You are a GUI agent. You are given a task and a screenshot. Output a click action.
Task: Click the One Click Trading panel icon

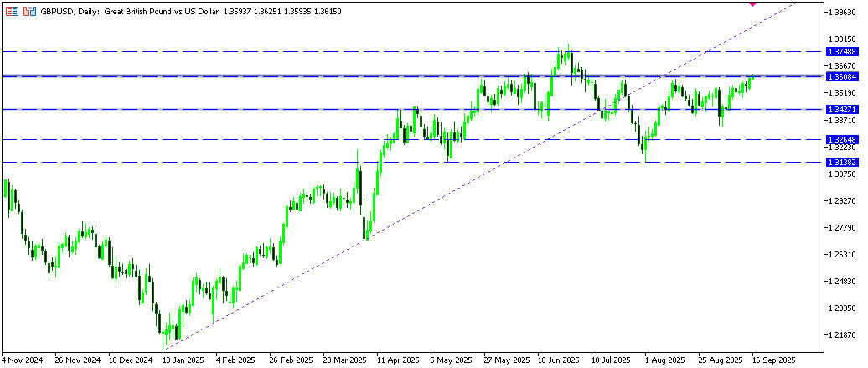click(x=30, y=11)
